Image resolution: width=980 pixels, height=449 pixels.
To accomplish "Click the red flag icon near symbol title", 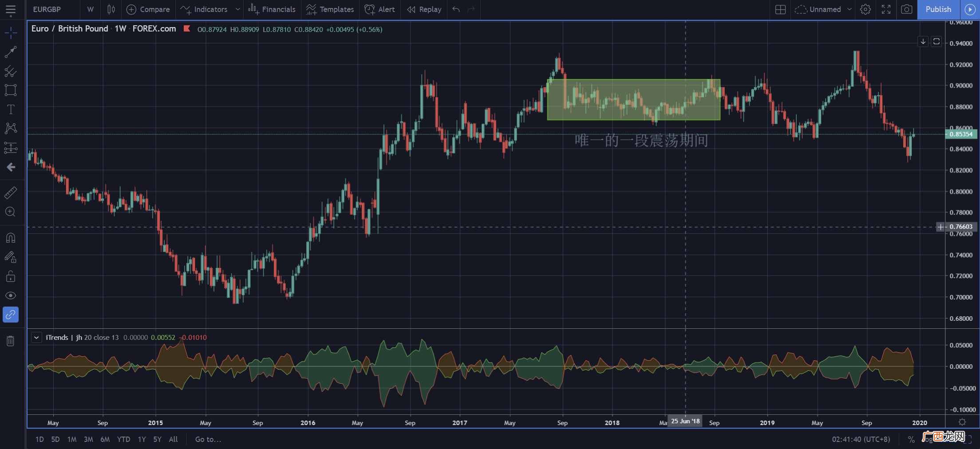I will click(x=187, y=29).
